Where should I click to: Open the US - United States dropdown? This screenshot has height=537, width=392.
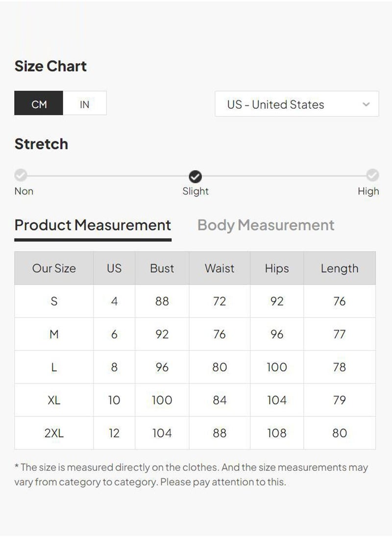[297, 104]
